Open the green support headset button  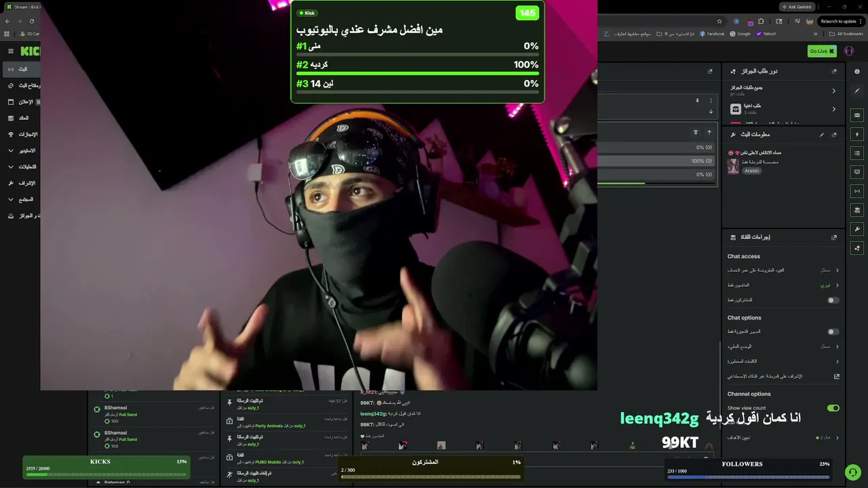pos(852,472)
